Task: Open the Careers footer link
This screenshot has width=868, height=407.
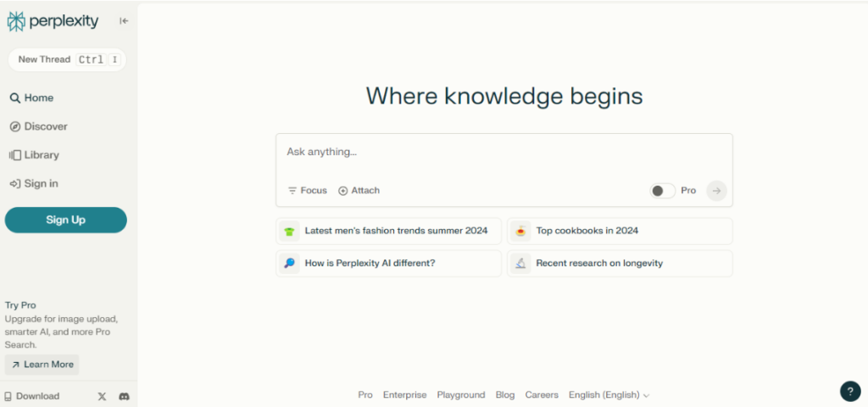Action: click(542, 395)
